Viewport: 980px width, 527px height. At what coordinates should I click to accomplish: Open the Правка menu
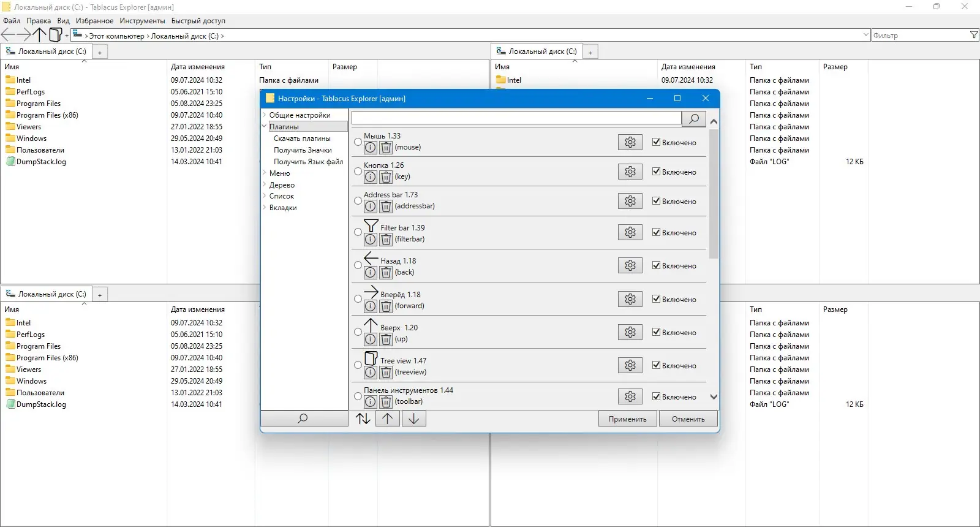tap(39, 21)
